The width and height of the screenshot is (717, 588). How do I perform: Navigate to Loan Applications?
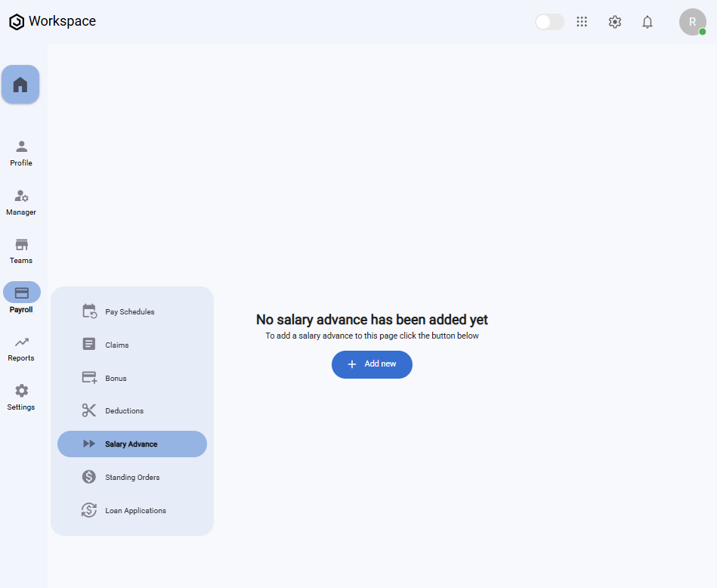[135, 511]
